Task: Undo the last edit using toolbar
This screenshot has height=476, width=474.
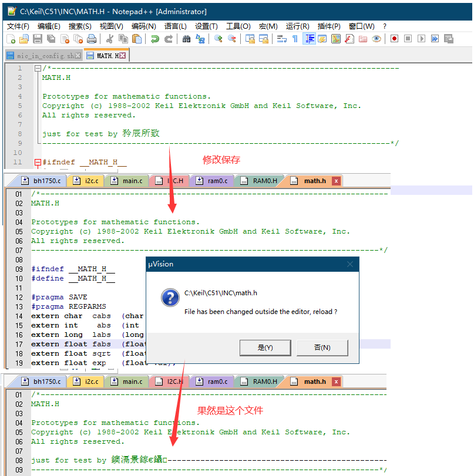Action: pos(155,39)
